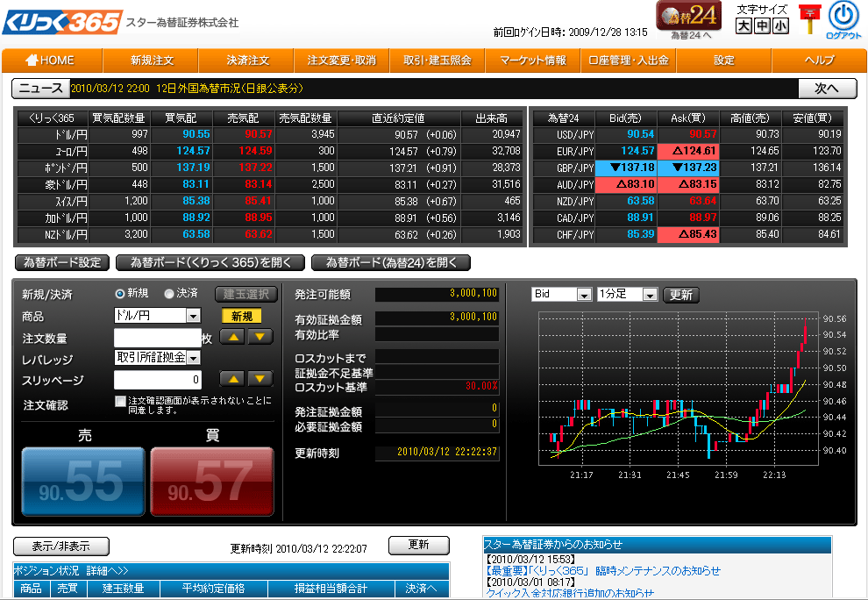Click 為替ボード(くりっく365)を開く button

210,262
